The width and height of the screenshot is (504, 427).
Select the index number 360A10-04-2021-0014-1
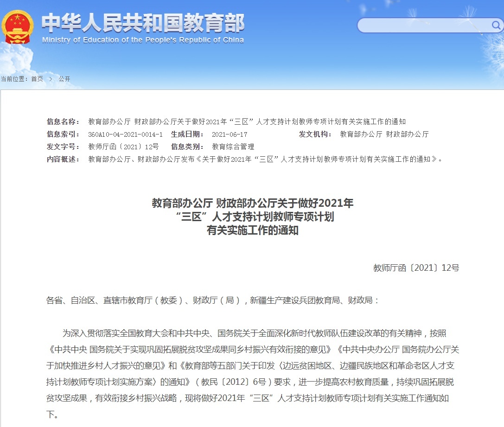tap(125, 134)
